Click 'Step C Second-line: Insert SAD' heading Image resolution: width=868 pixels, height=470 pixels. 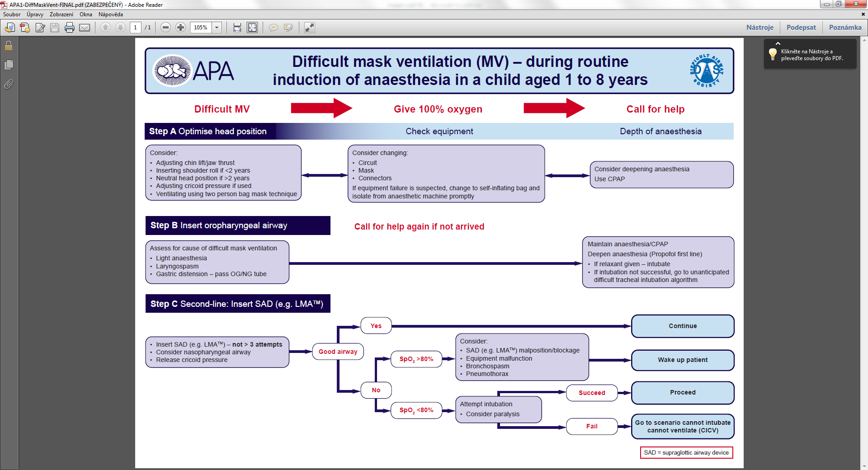(238, 304)
